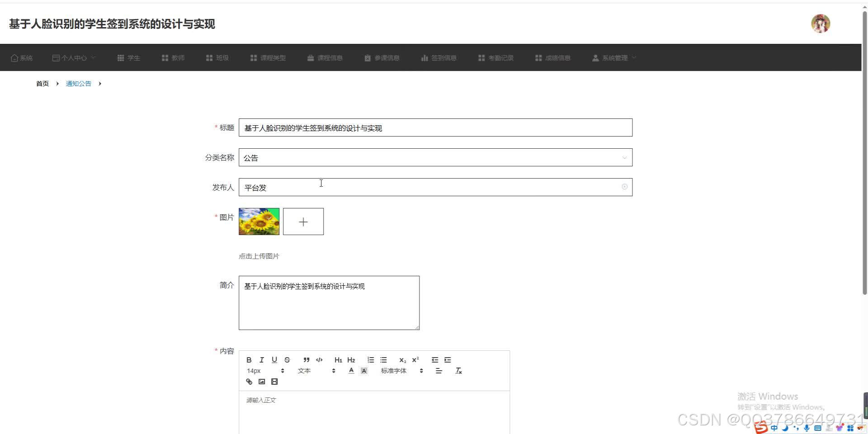Open the 标准字体 font family dropdown
Image resolution: width=868 pixels, height=434 pixels.
click(x=402, y=371)
